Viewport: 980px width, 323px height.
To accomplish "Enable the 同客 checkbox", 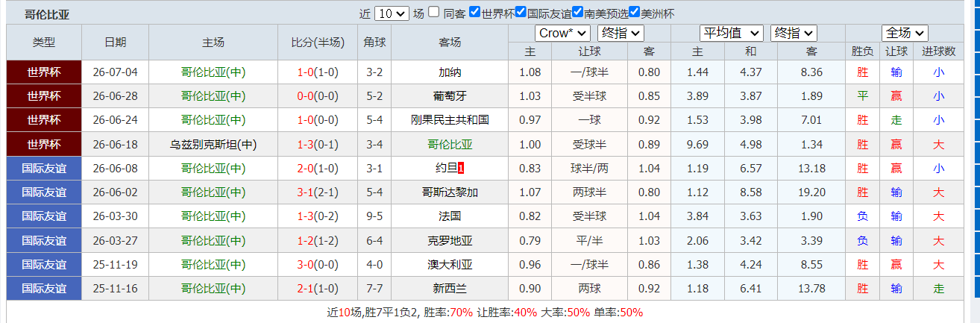I will 435,13.
